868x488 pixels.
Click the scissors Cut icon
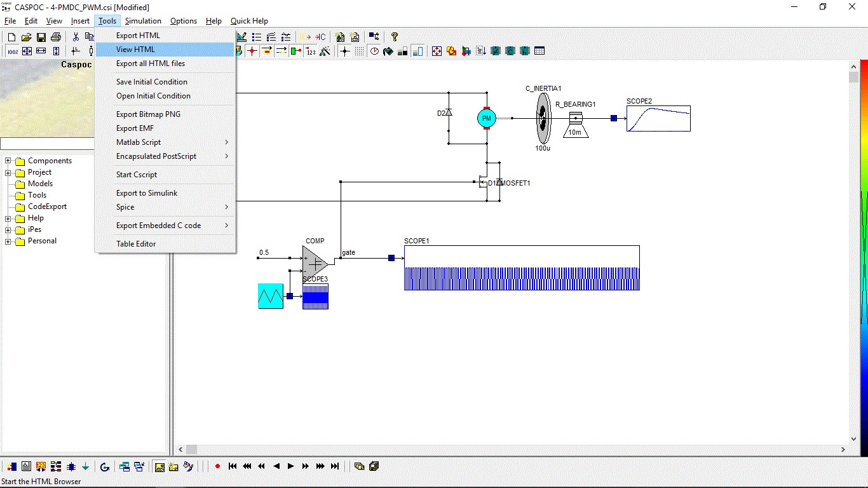(x=75, y=37)
